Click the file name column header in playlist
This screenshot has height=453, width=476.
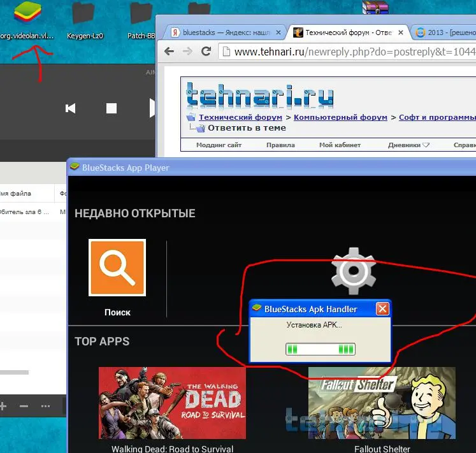coord(27,194)
